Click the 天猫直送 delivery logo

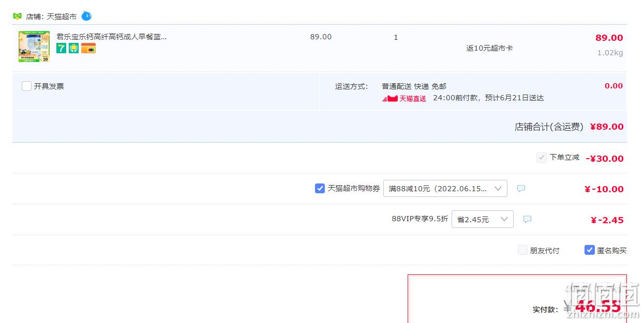point(404,98)
